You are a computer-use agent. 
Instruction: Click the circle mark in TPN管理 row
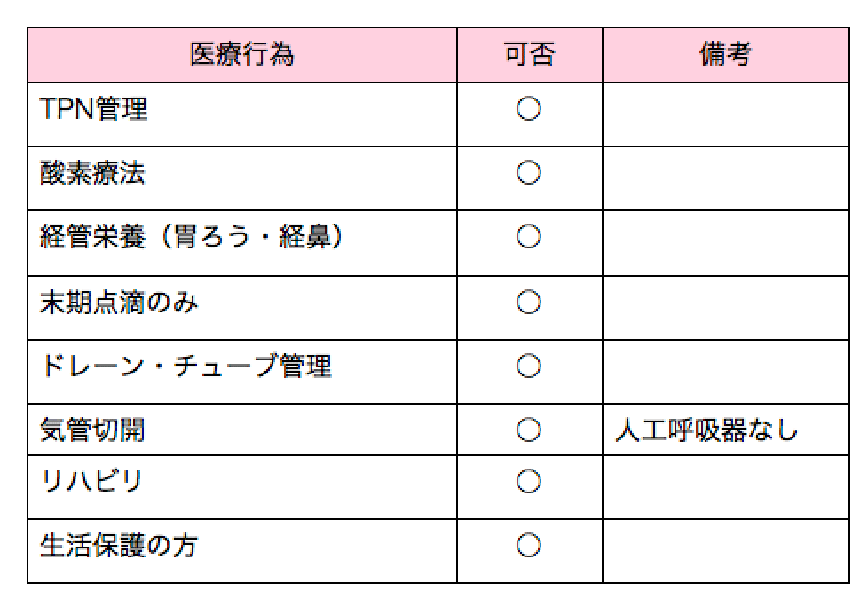pyautogui.click(x=529, y=108)
